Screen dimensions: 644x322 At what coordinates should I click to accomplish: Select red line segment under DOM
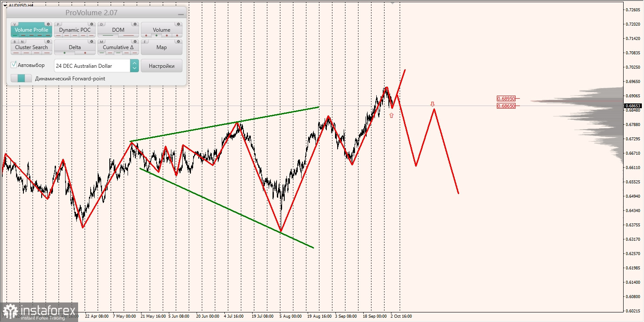coord(128,35)
